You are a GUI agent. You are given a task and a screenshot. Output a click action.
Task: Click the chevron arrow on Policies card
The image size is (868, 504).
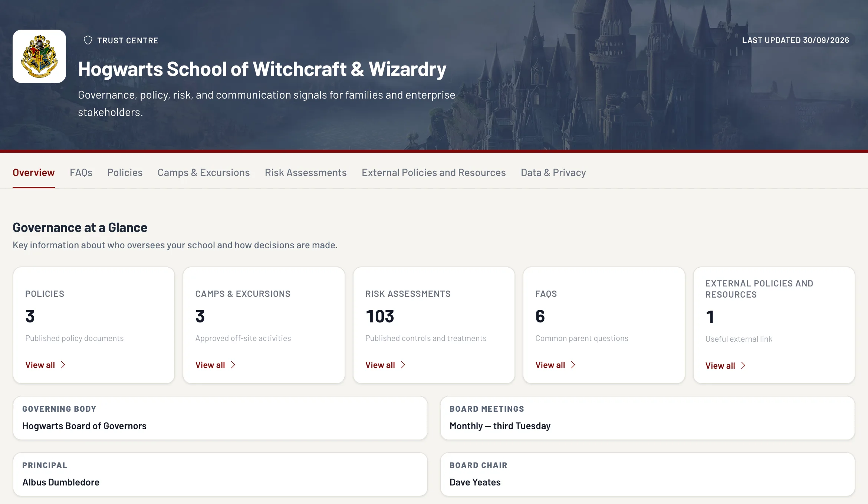[x=63, y=365]
